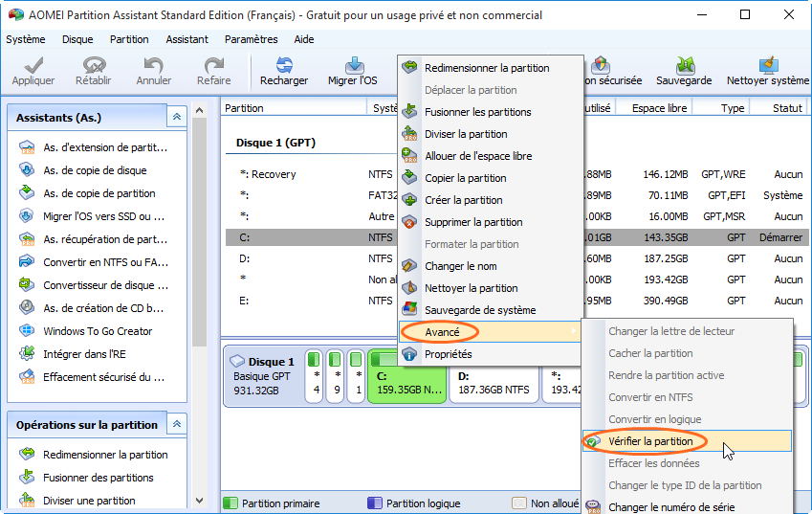Select the 'D:' row in partition list
812x514 pixels.
tap(516, 258)
